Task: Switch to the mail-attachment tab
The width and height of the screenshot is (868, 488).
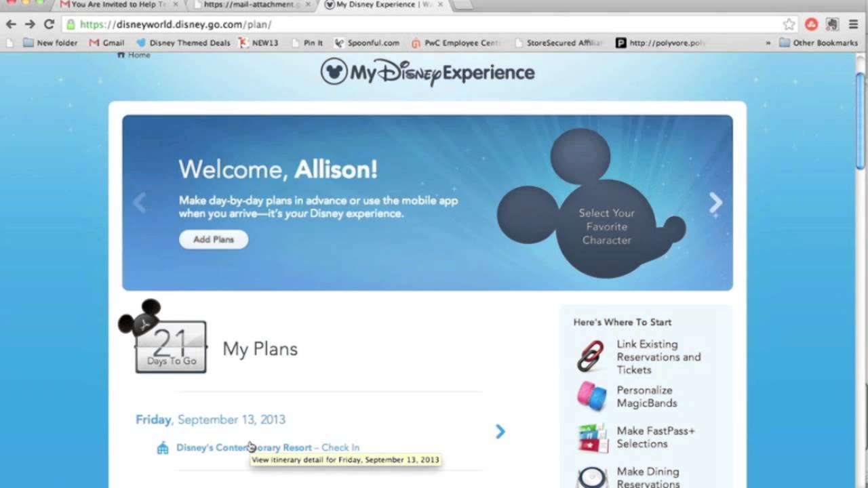Action: [251, 5]
